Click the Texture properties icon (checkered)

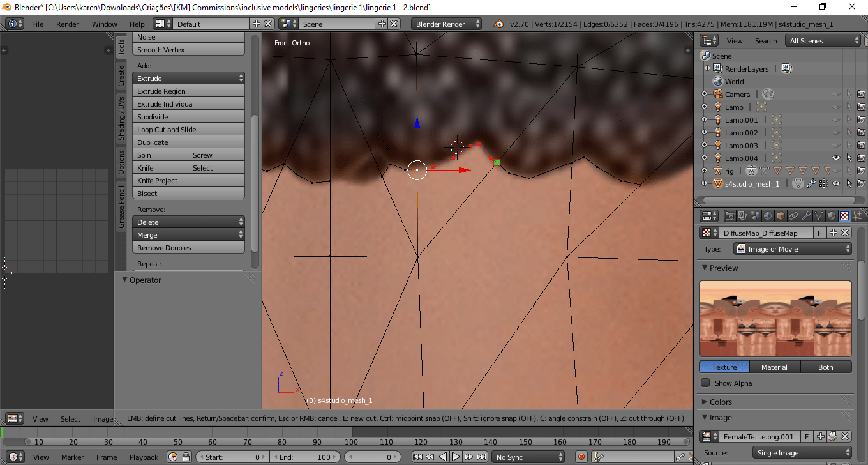(x=844, y=215)
